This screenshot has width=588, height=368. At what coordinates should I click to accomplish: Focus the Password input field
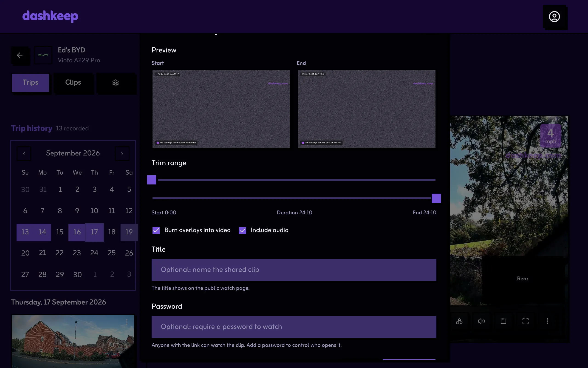(294, 327)
